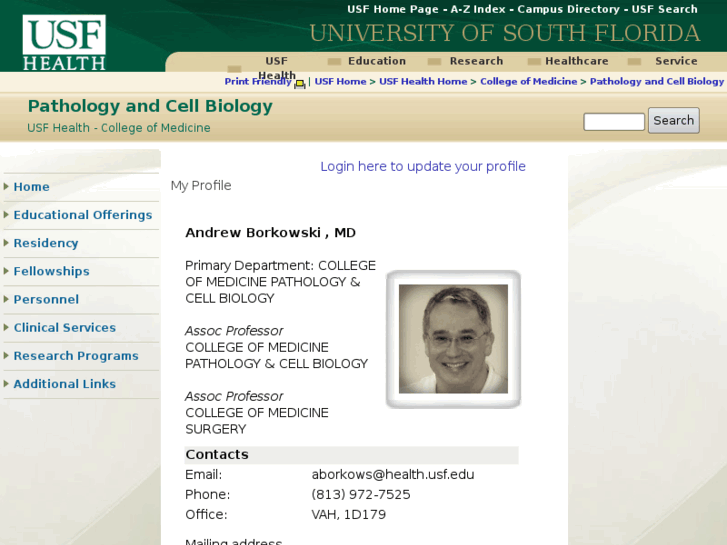This screenshot has width=727, height=545.
Task: Click the arrow icon beside Additional Links
Action: [6, 384]
